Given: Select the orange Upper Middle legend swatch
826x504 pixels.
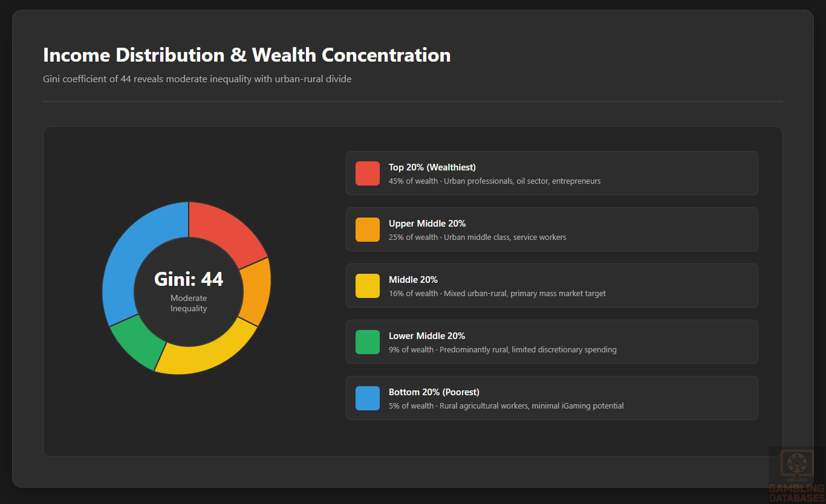Looking at the screenshot, I should [368, 230].
